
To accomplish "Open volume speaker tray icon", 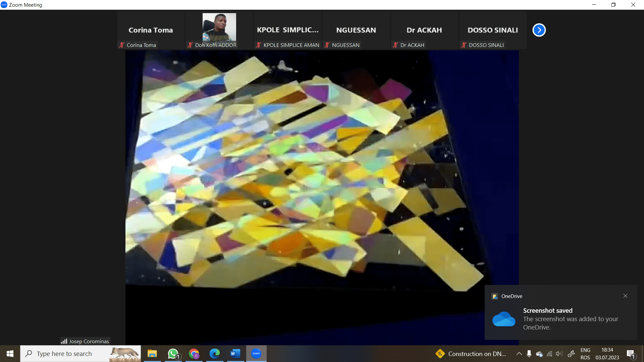I will [x=559, y=354].
